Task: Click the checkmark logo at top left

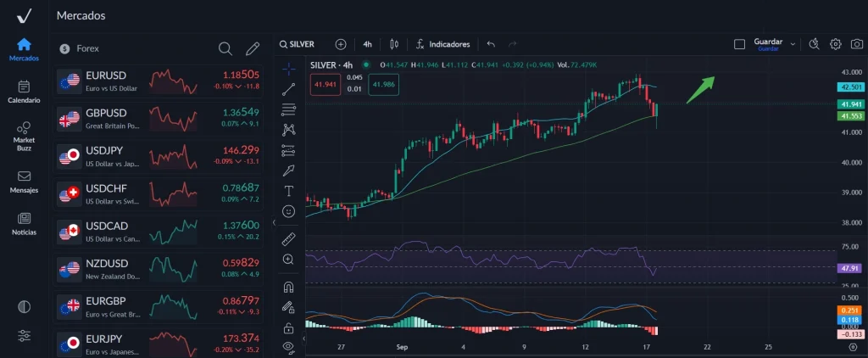Action: 24,17
